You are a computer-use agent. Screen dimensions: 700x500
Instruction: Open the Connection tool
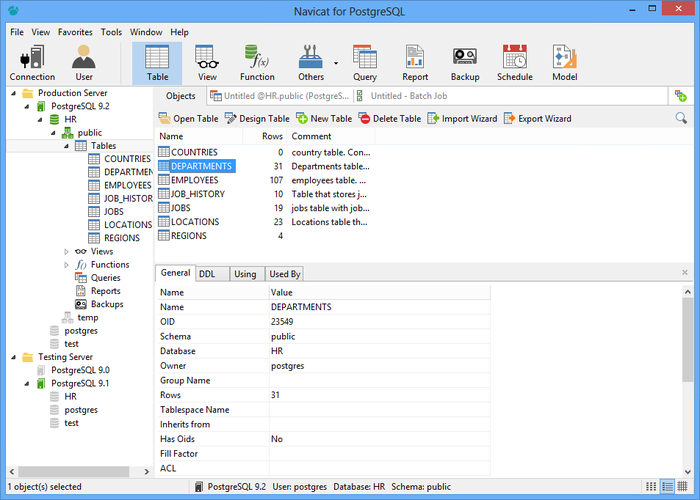click(x=32, y=63)
